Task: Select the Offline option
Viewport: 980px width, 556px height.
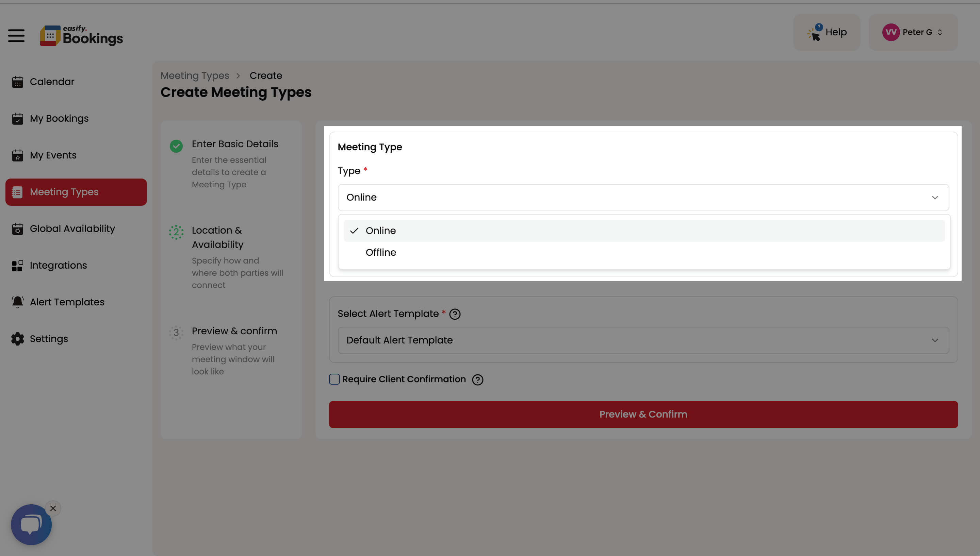Action: [380, 252]
